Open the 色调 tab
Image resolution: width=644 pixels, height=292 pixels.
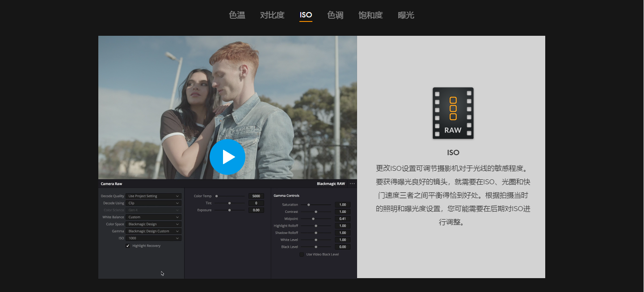(x=335, y=15)
